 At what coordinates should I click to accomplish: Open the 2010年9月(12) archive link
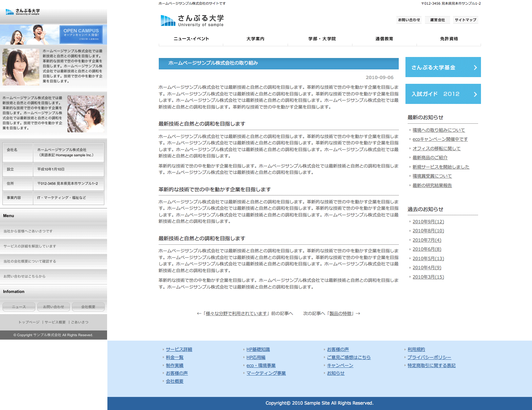click(x=428, y=222)
